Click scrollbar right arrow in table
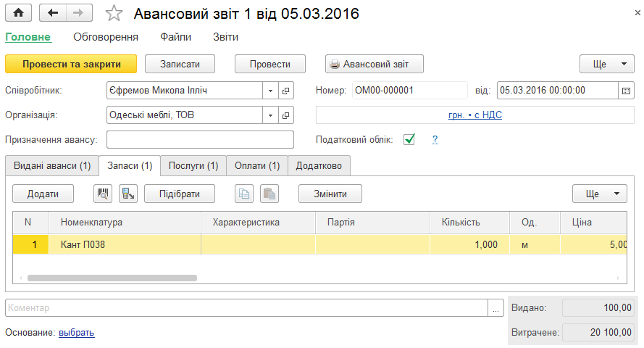This screenshot has height=348, width=644. click(x=618, y=278)
